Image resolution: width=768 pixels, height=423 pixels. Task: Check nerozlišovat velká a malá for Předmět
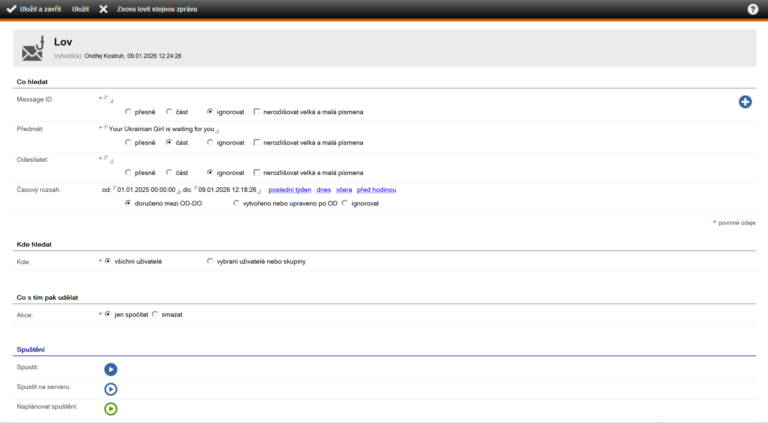click(257, 142)
